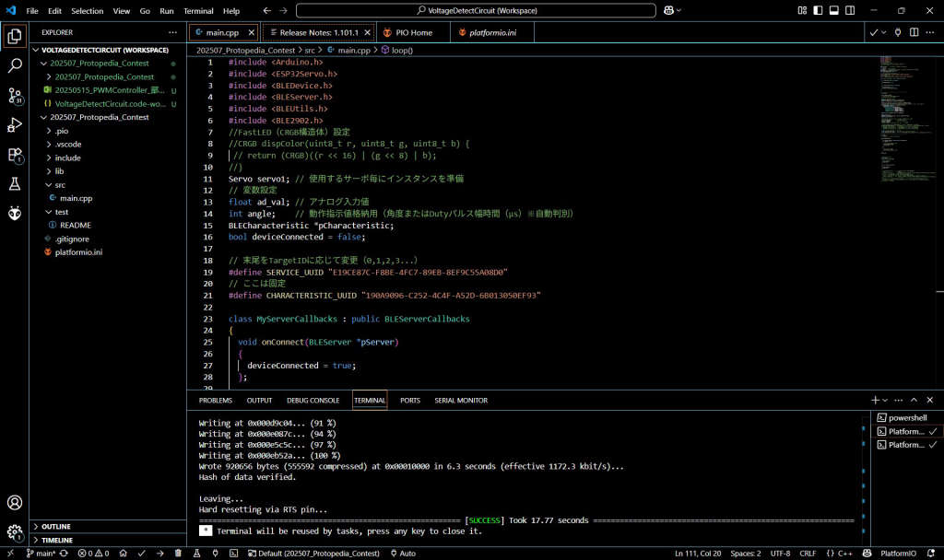The image size is (944, 560).
Task: Open main.cpp in the file tree
Action: pos(76,199)
